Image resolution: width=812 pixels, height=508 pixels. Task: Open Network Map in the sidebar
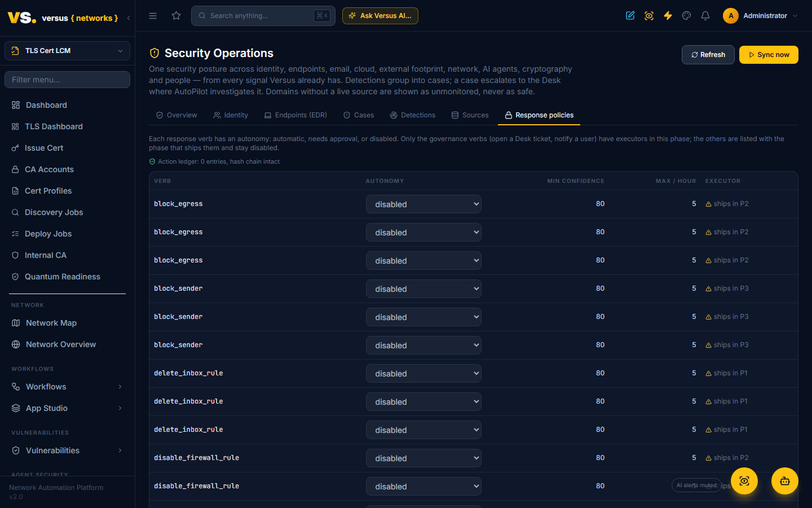[x=67, y=323]
